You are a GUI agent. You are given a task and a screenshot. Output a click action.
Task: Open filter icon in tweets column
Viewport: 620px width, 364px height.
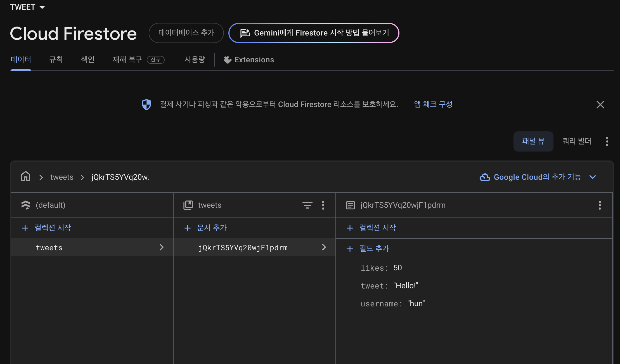coord(307,205)
